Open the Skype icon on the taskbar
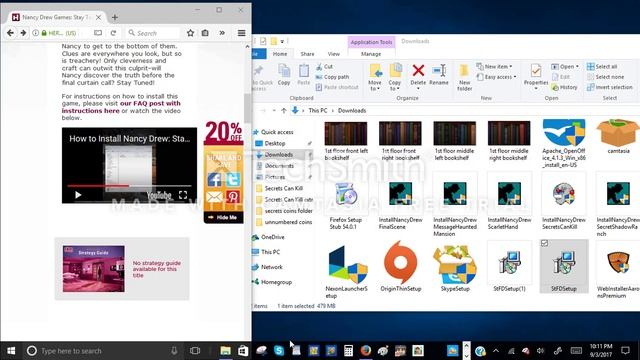 279,350
